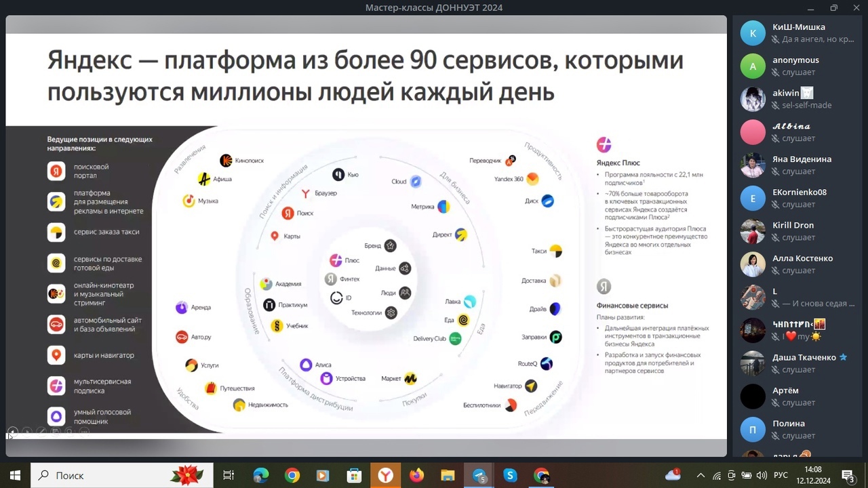Viewport: 868px width, 488px height.
Task: Click the Академия icon
Action: point(266,284)
